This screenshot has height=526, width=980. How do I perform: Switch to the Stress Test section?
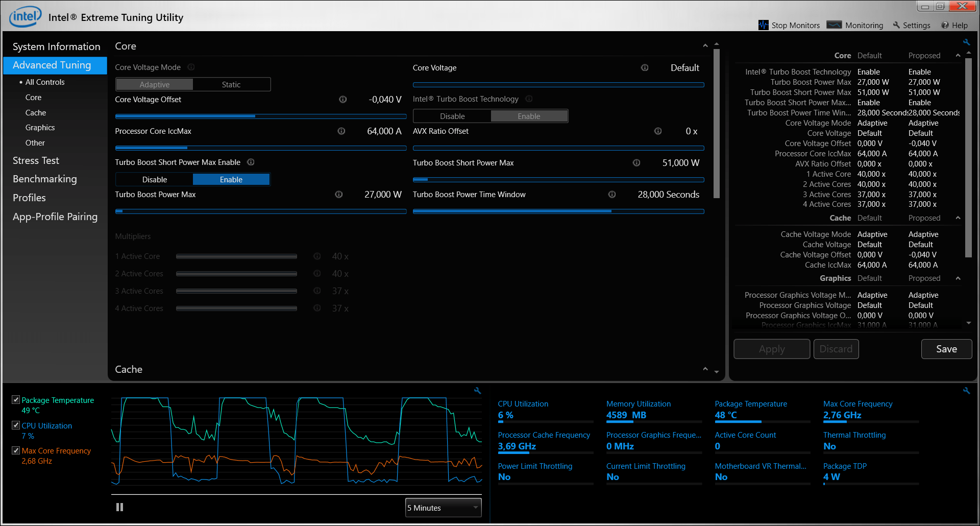coord(36,160)
